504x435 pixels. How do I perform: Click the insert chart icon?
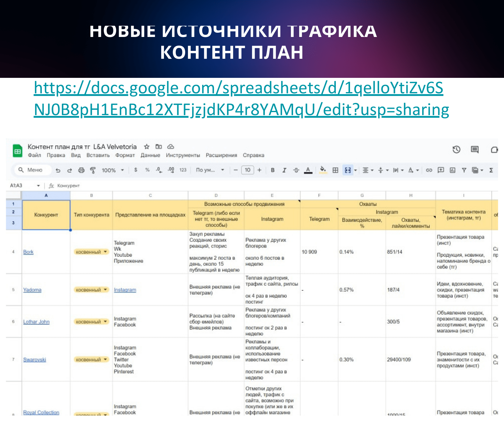(x=452, y=170)
